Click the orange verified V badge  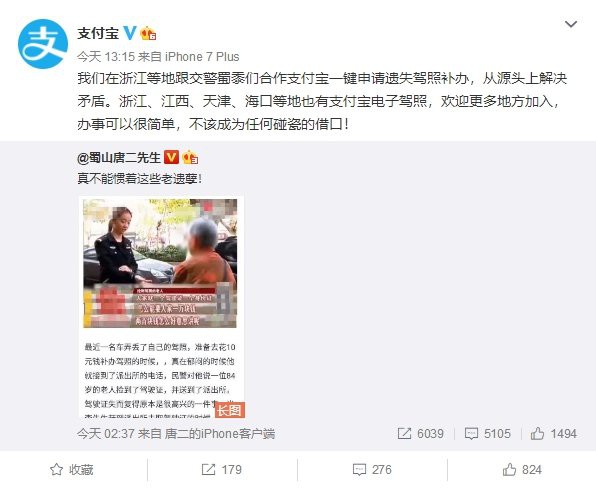click(171, 157)
